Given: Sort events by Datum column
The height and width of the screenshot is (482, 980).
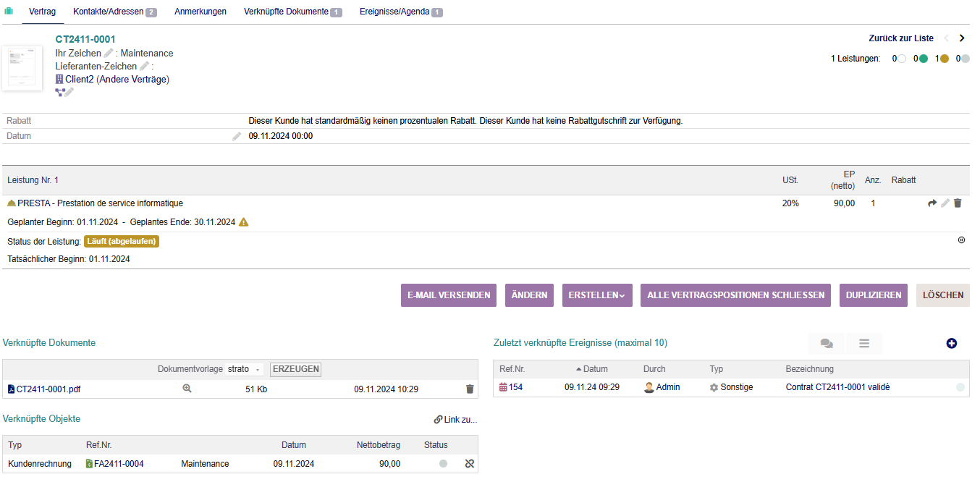Looking at the screenshot, I should click(596, 369).
